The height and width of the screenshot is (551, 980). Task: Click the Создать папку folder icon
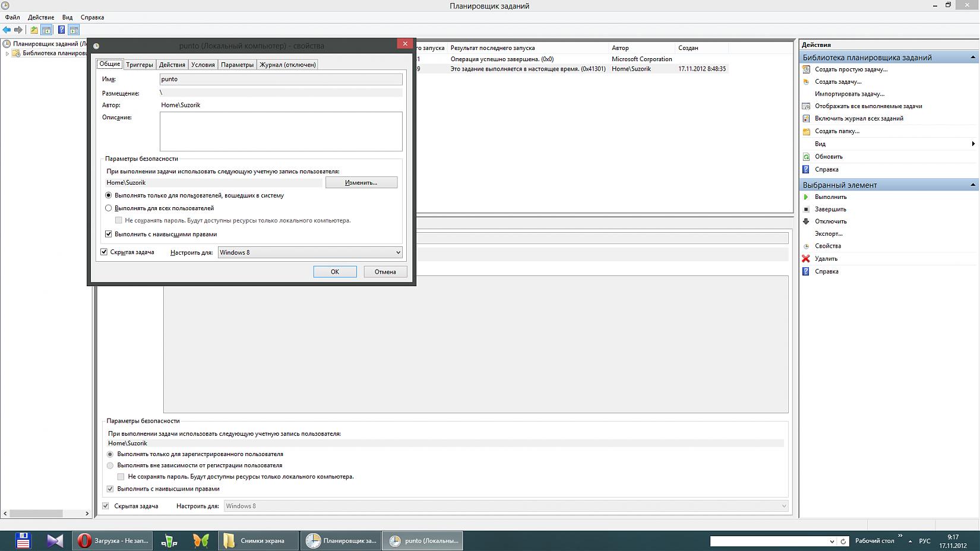point(806,131)
